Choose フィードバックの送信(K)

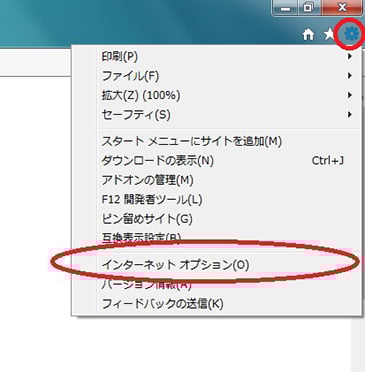coord(217,304)
